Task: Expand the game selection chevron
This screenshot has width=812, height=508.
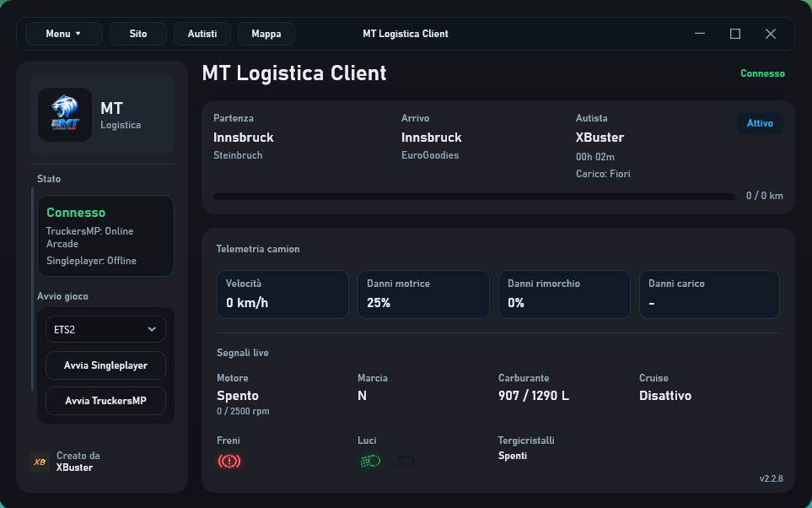Action: coord(152,329)
